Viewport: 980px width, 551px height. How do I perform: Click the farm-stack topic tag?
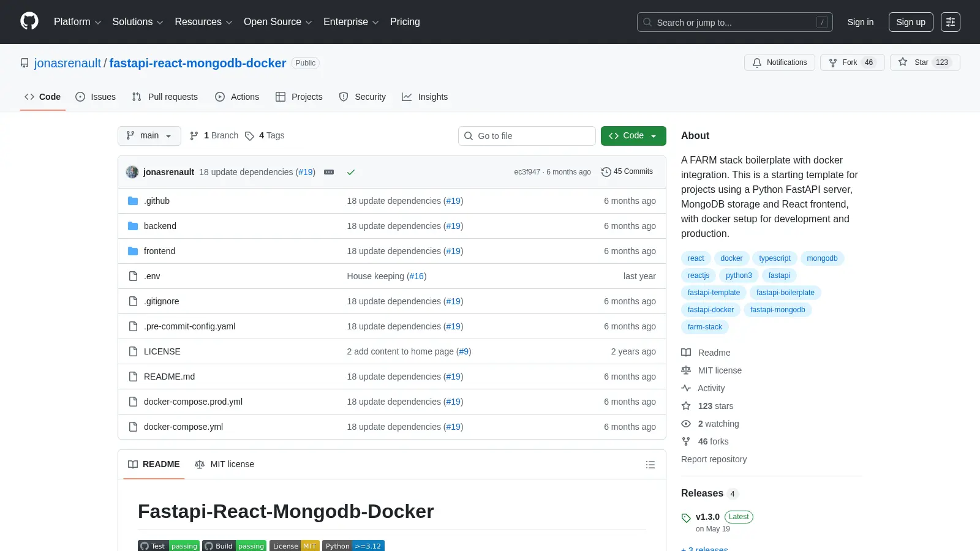point(705,327)
